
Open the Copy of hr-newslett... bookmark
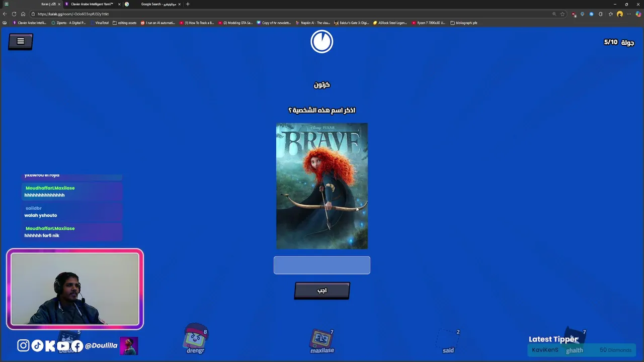pyautogui.click(x=274, y=23)
